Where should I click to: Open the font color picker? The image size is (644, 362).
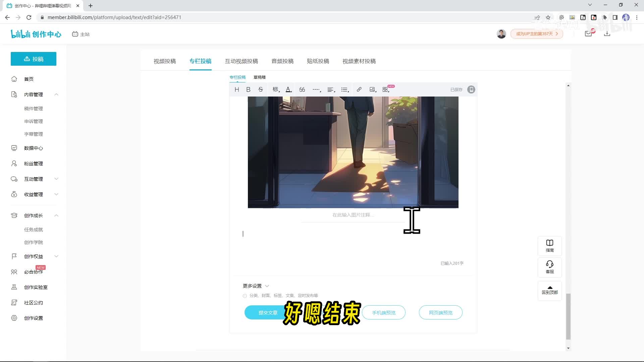tap(288, 89)
